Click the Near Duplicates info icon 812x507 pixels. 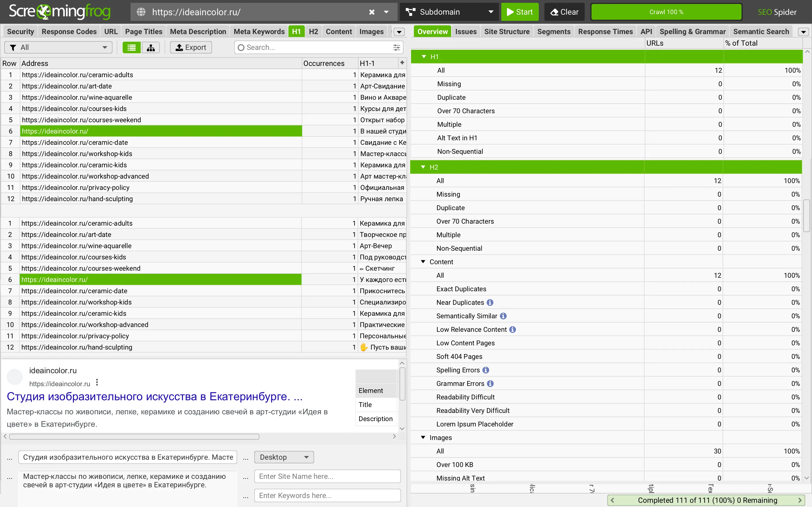click(490, 303)
